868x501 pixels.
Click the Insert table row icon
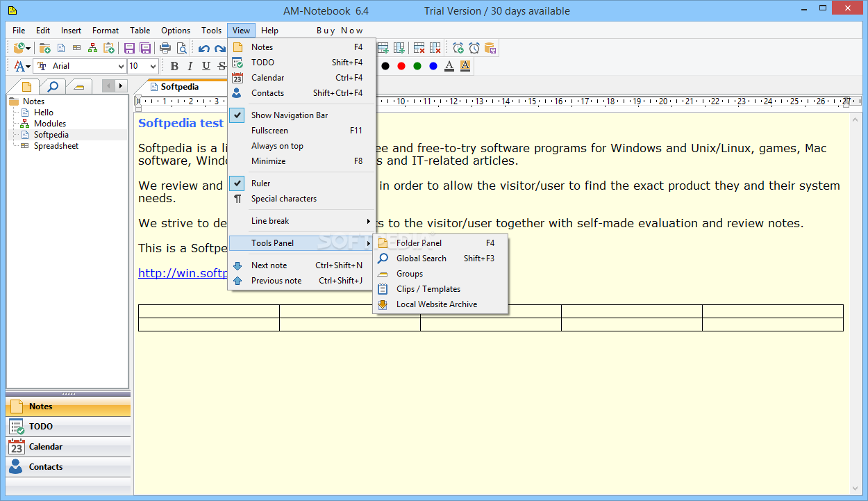pos(383,48)
